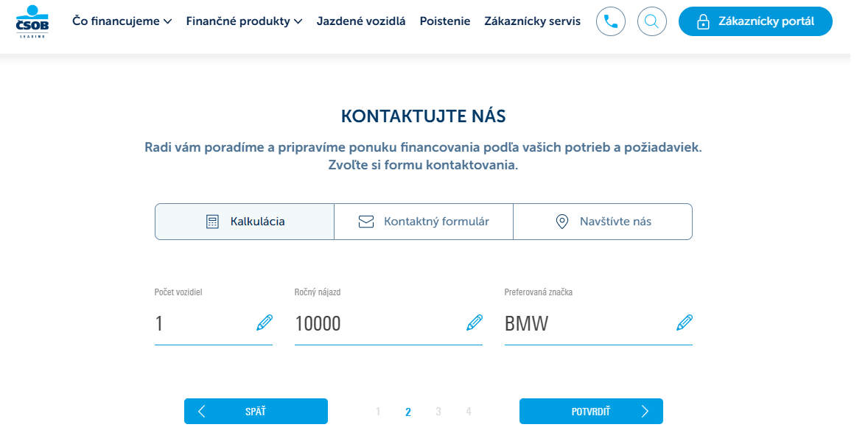This screenshot has height=444, width=868.
Task: Confirm with the POTVRDIŤ button
Action: point(591,411)
